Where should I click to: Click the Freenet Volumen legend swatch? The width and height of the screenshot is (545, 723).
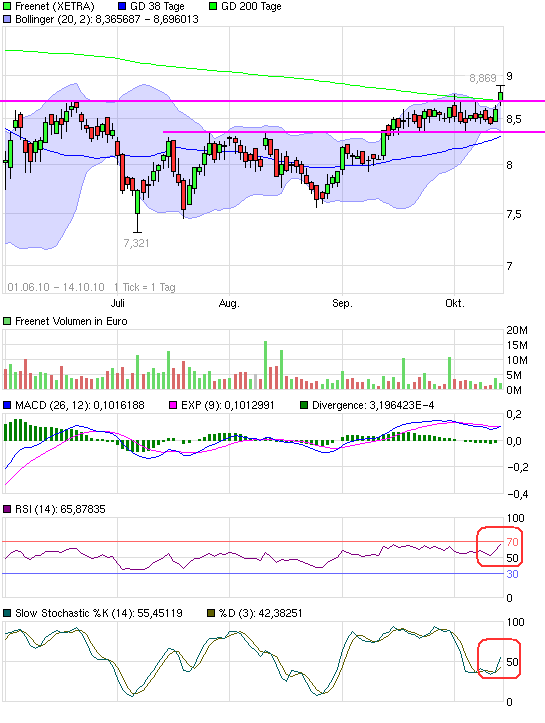point(7,321)
